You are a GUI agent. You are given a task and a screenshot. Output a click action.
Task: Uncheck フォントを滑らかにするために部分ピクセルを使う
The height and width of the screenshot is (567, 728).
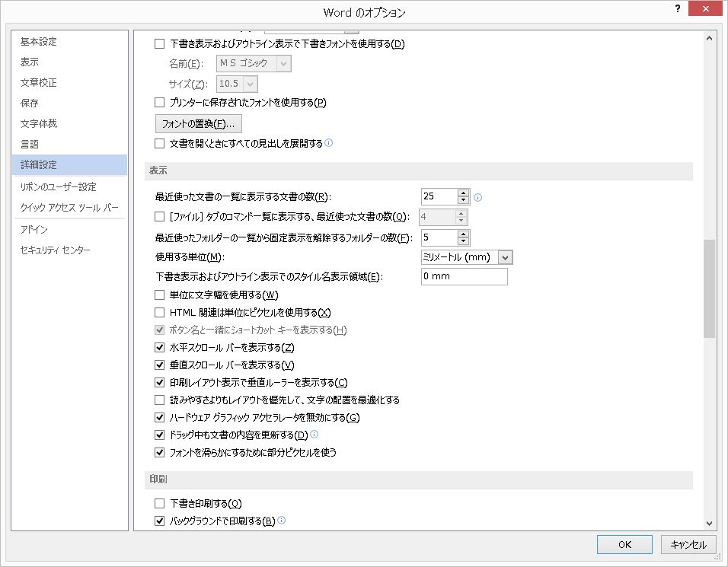[159, 452]
